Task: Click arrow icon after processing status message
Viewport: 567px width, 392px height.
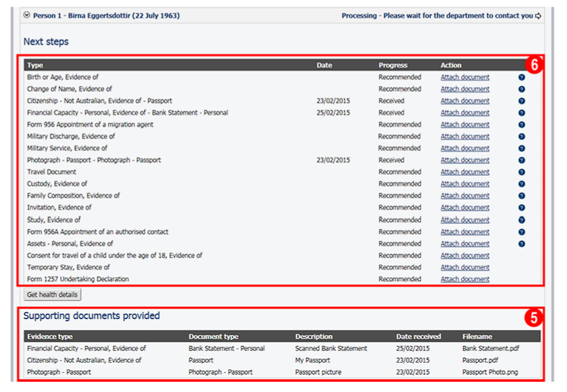Action: 539,15
